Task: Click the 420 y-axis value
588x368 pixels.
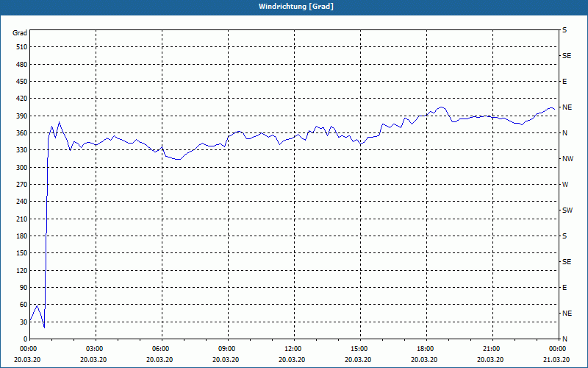Action: 22,99
